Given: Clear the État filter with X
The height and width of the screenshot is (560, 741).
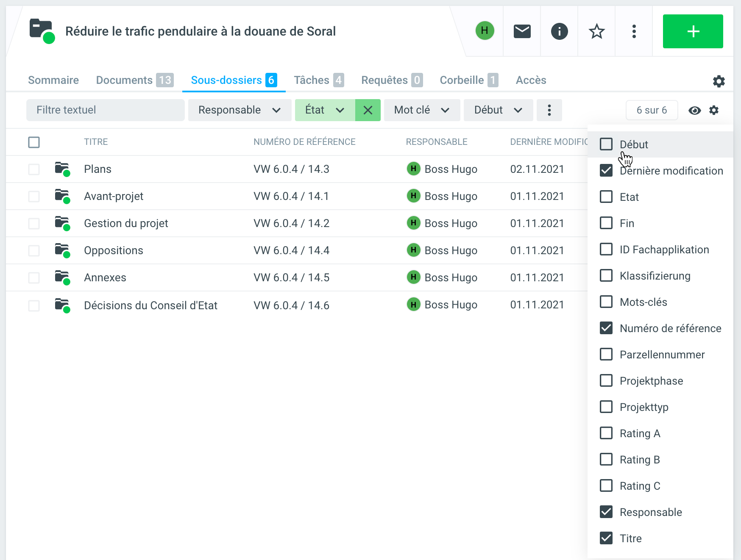Looking at the screenshot, I should click(368, 111).
